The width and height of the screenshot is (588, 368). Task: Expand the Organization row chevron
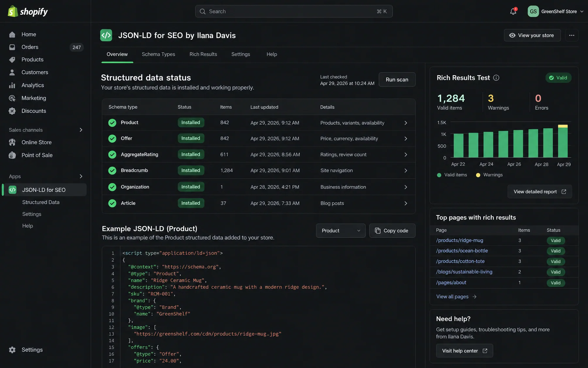(x=406, y=187)
